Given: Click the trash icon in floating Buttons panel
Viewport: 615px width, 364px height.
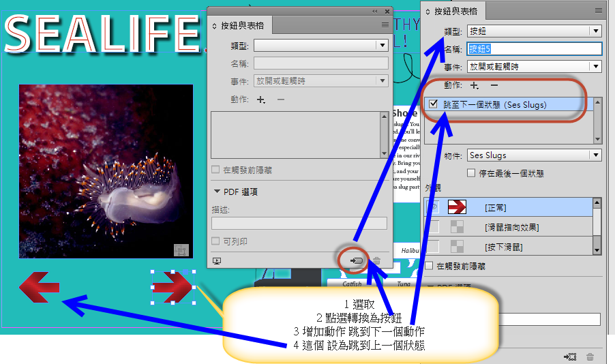Looking at the screenshot, I should [376, 261].
